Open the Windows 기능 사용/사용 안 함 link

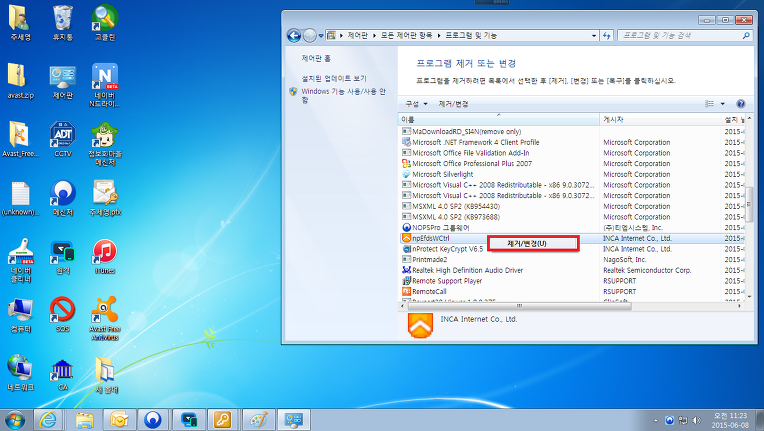[343, 95]
